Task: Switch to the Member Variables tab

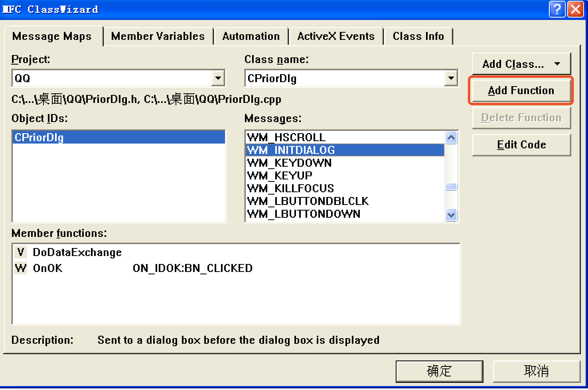Action: pos(158,36)
